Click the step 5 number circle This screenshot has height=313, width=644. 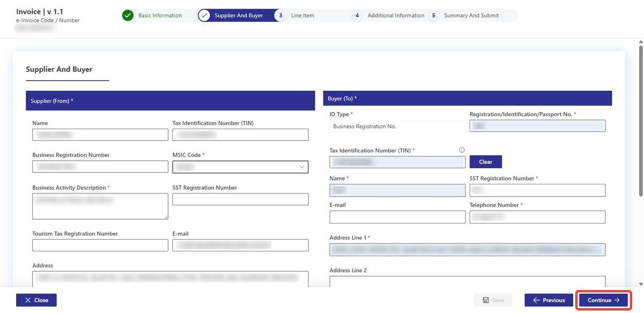(434, 16)
